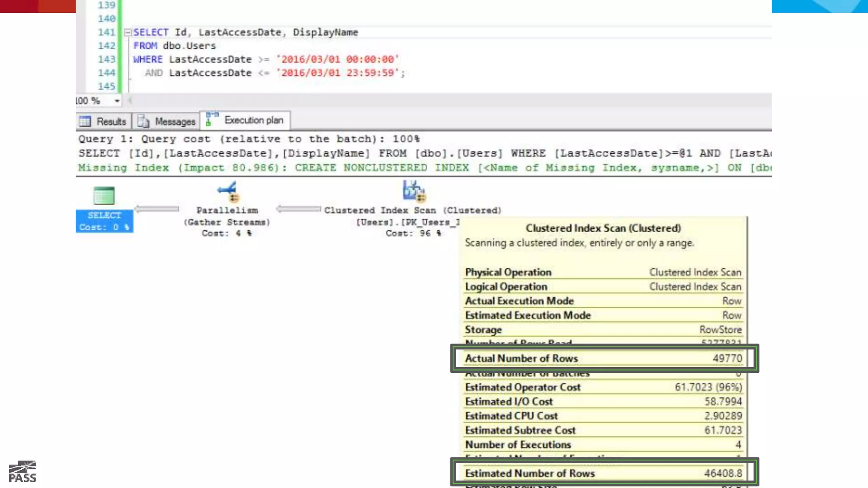Open the Execution plan tab

(x=253, y=120)
